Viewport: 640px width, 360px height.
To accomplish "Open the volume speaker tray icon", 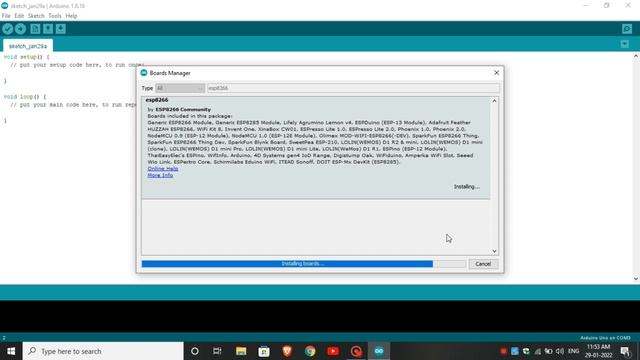I will (560, 351).
